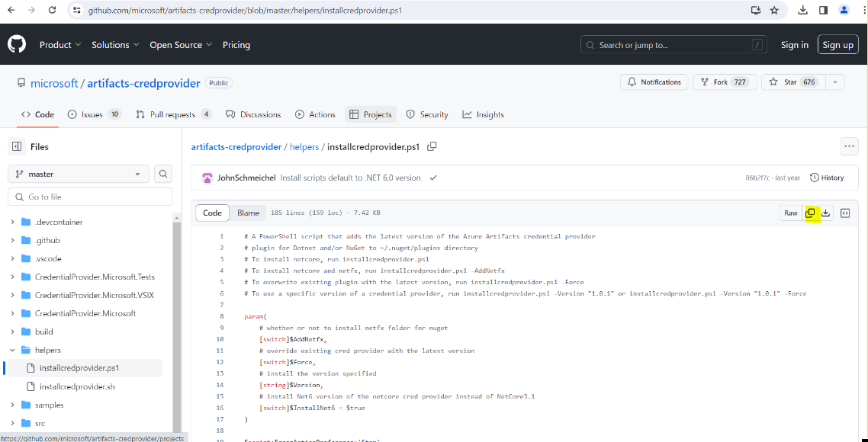Fork the repository button

pyautogui.click(x=725, y=82)
